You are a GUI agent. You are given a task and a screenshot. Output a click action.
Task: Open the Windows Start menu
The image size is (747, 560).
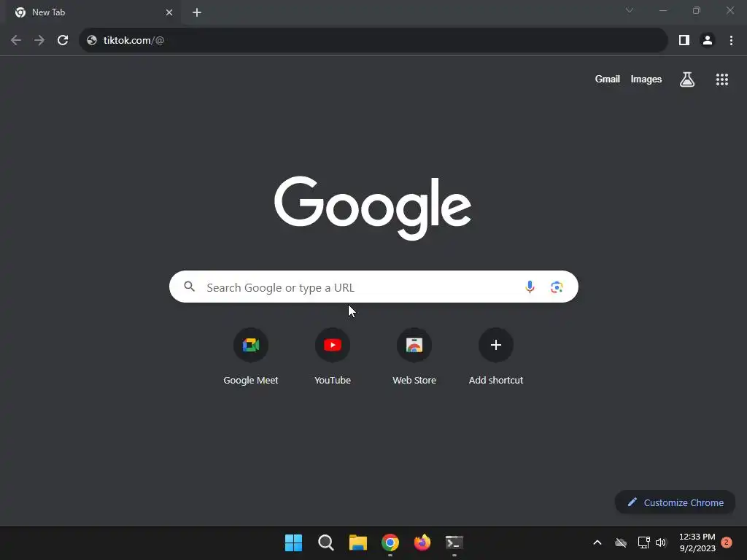click(x=293, y=542)
